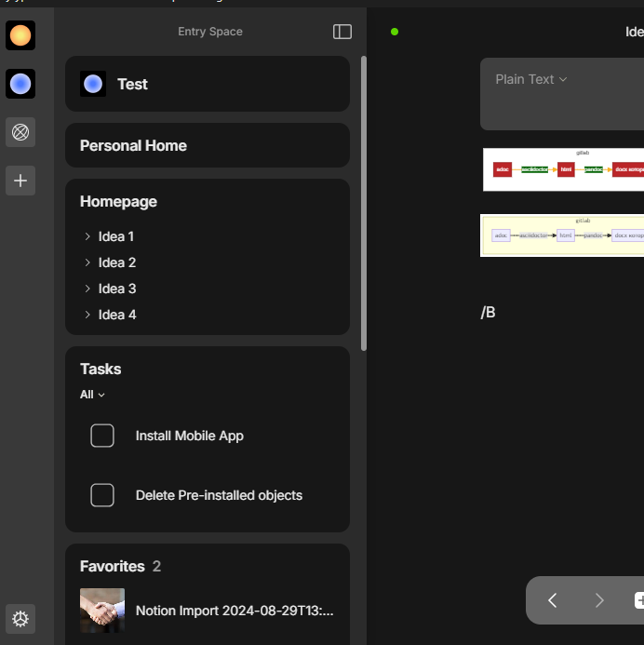Click the /B text block
Viewport: 644px width, 645px height.
point(489,313)
